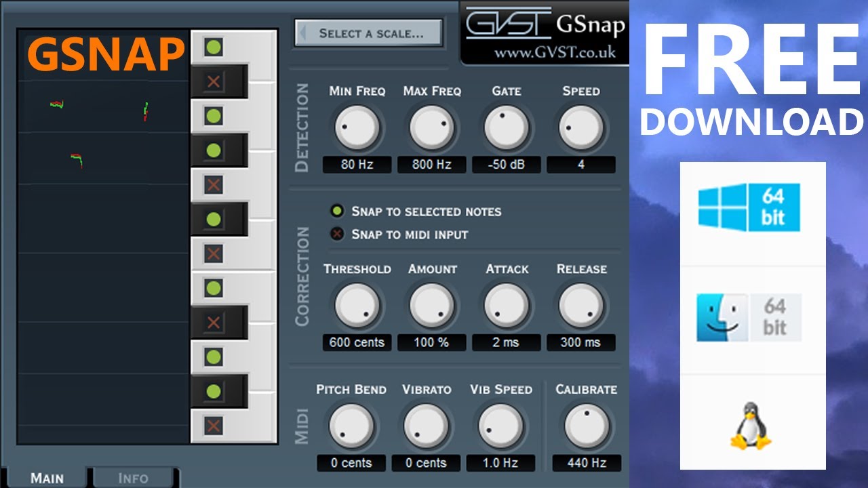
Task: Click the 1.0 Hz vib speed value
Action: [500, 463]
